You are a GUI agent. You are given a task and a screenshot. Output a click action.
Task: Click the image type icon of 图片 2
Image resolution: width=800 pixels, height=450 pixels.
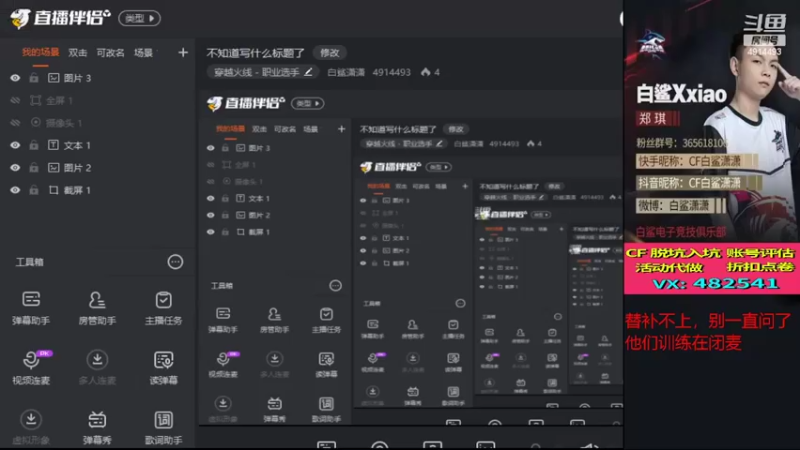point(54,168)
